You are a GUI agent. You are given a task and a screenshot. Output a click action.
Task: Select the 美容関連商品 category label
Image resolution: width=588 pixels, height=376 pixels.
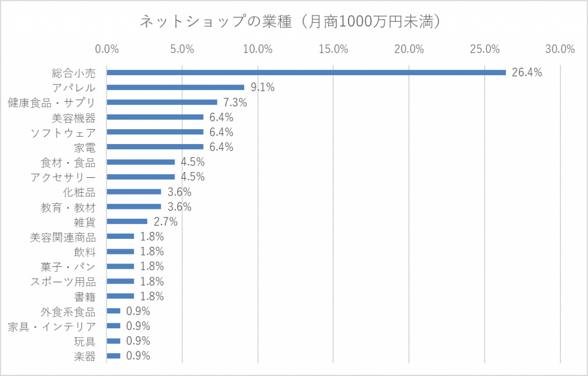63,237
